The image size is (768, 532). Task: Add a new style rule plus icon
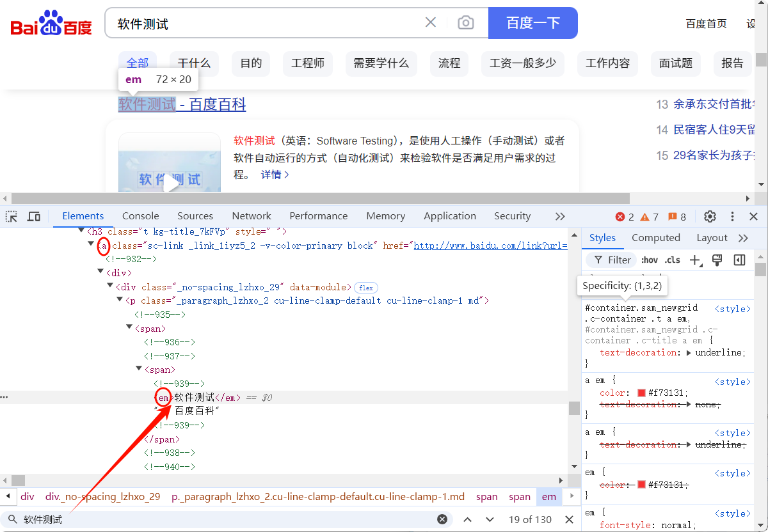click(695, 260)
